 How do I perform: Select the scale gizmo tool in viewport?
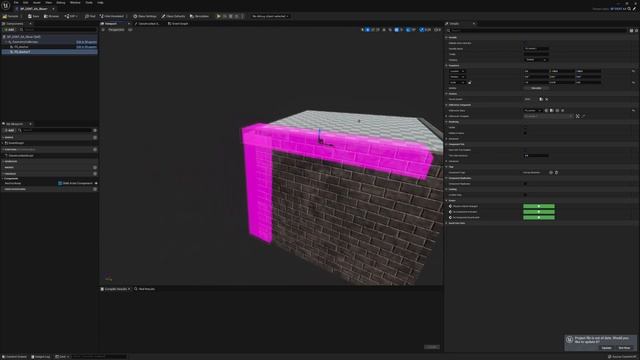pyautogui.click(x=378, y=30)
